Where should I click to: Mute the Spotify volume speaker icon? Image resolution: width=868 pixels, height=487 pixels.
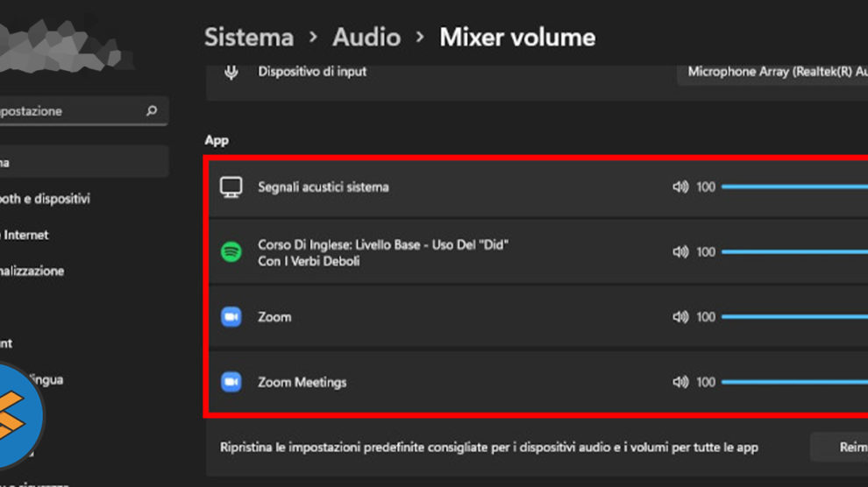(680, 252)
